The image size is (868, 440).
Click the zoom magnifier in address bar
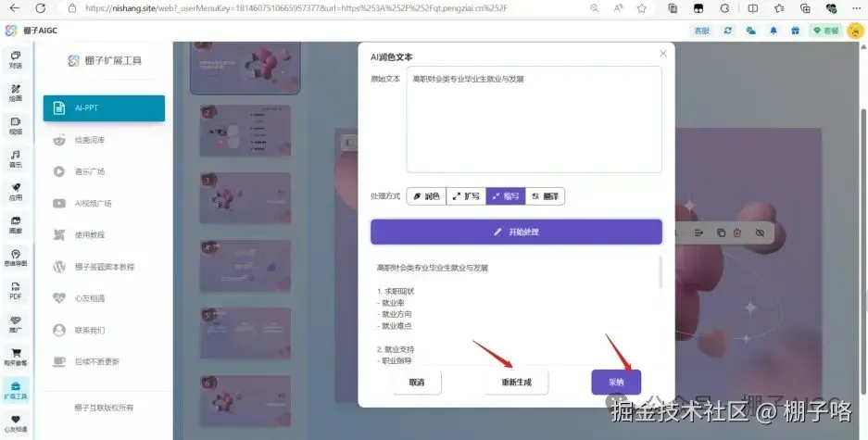595,8
